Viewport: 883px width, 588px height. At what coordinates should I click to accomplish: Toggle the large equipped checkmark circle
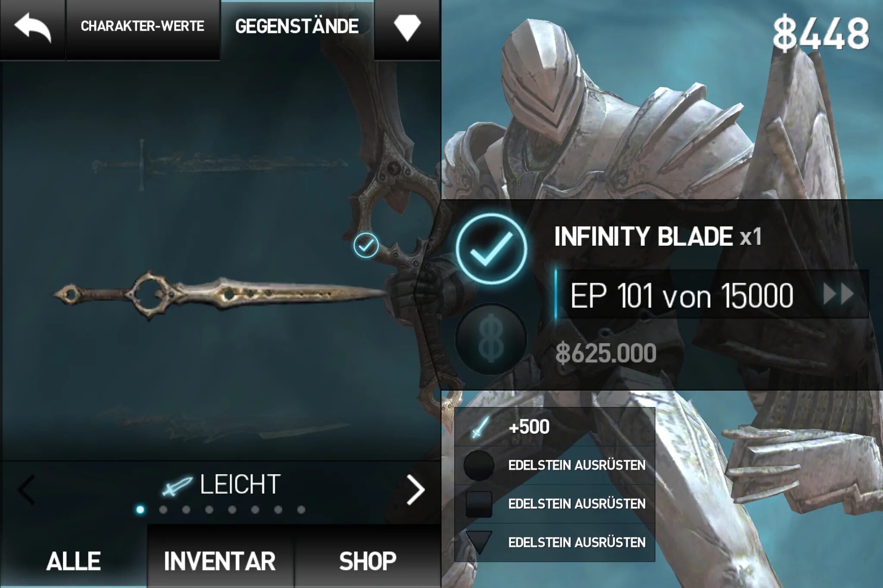pyautogui.click(x=491, y=249)
